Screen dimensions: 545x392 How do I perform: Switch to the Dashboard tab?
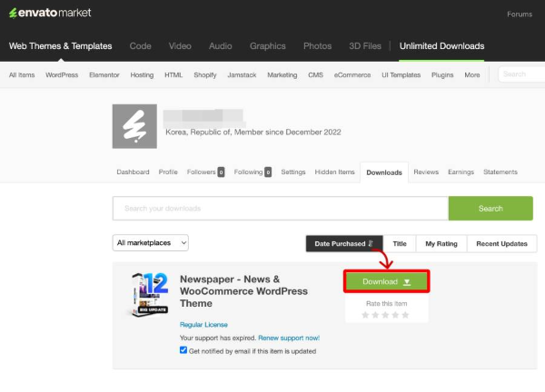click(133, 172)
